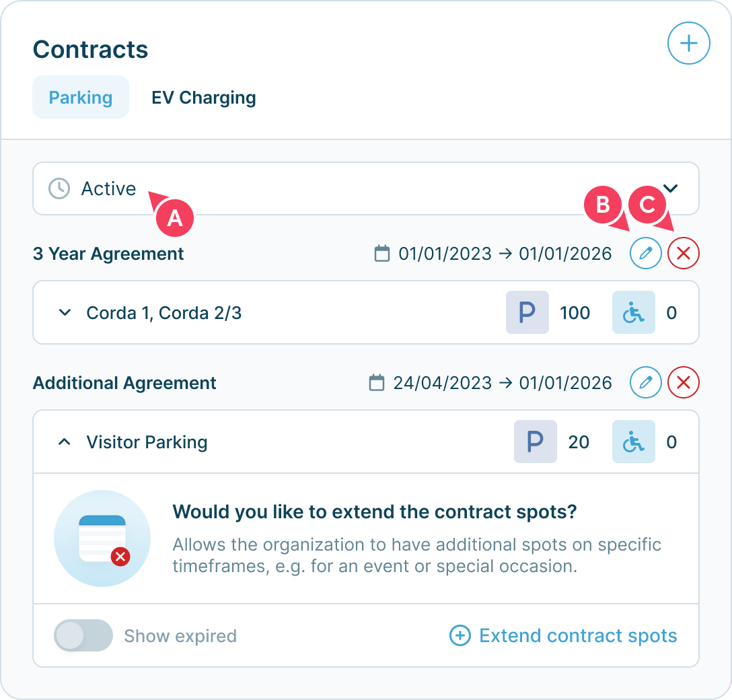This screenshot has height=700, width=732.
Task: Enable the Show expired toggle
Action: pos(83,635)
